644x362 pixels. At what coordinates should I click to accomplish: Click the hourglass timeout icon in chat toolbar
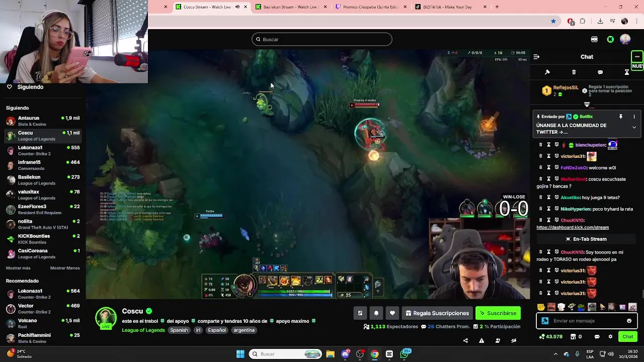point(627,72)
